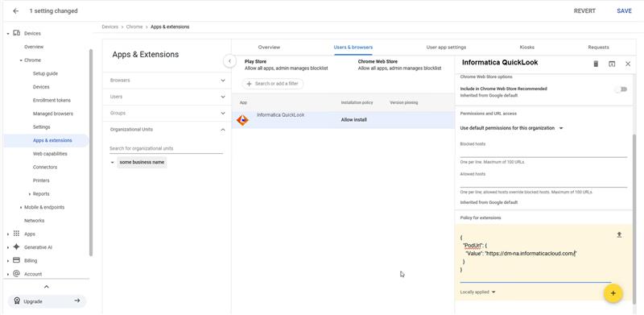Click the Devices breadcrumb link
Viewport: 644px width, 315px height.
coord(109,27)
